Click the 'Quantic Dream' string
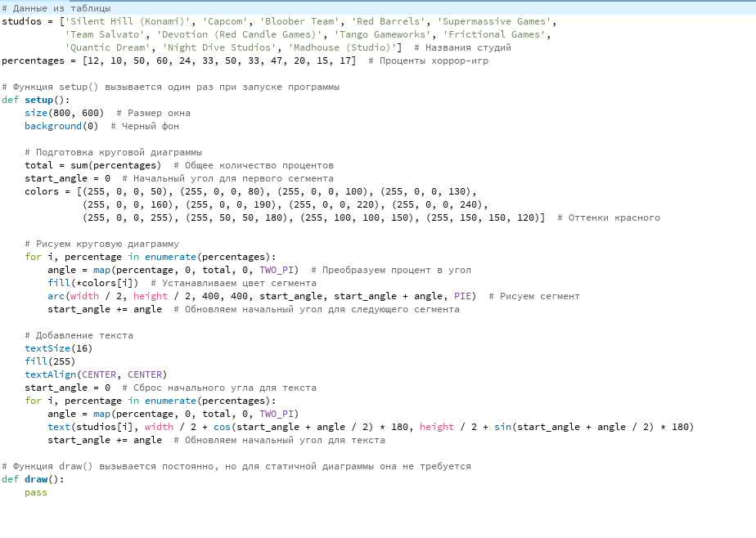This screenshot has width=756, height=538. (x=108, y=47)
